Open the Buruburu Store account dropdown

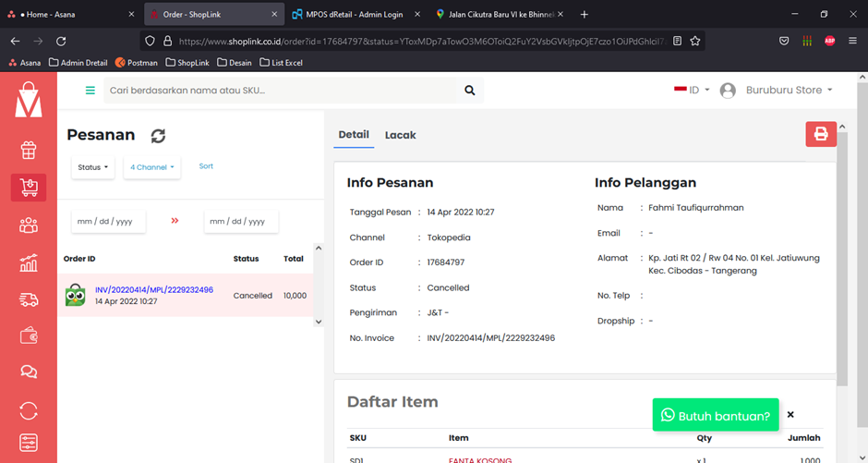point(788,91)
